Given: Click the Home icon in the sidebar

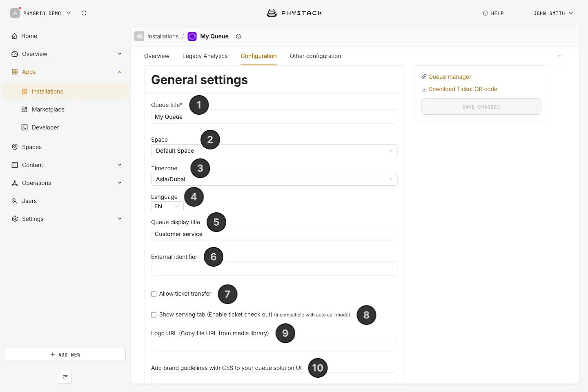Looking at the screenshot, I should click(x=15, y=36).
